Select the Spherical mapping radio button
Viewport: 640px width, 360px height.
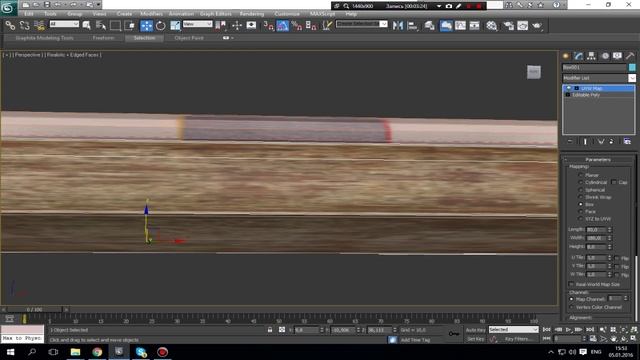(580, 190)
